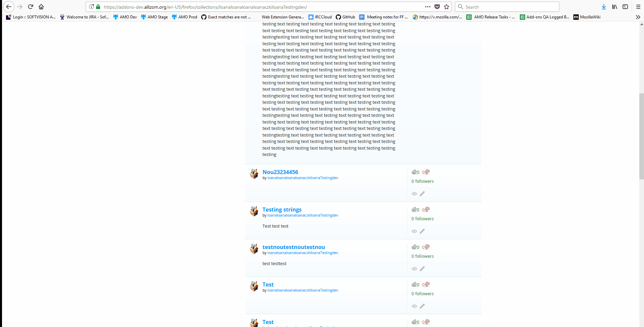The height and width of the screenshot is (327, 644).
Task: Open the Meeting notes for FF bookmark
Action: 384,17
